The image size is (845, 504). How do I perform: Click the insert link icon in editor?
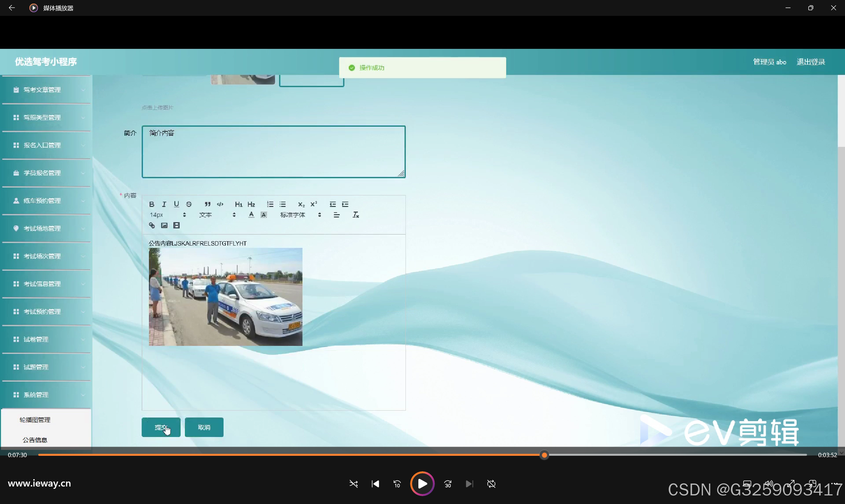pyautogui.click(x=152, y=225)
